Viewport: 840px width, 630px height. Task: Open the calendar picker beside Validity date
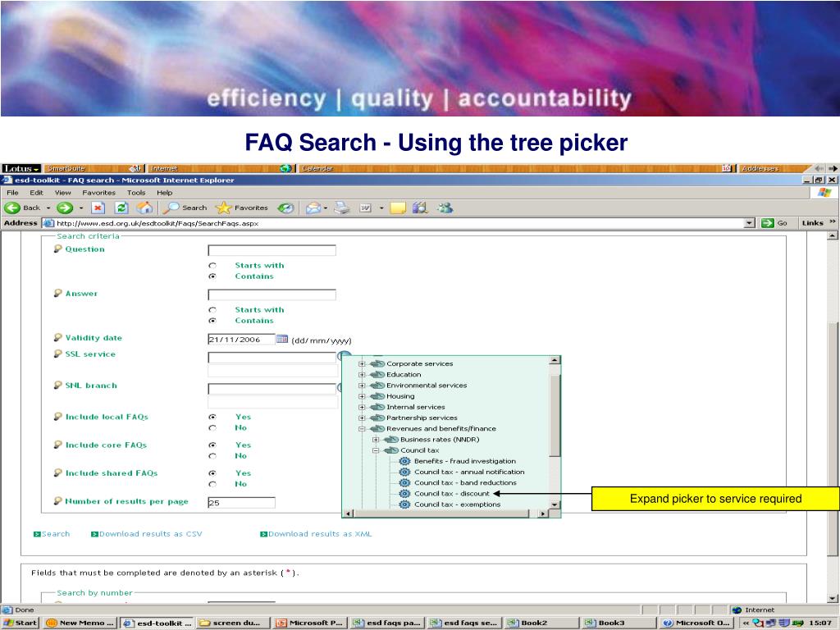[x=282, y=339]
